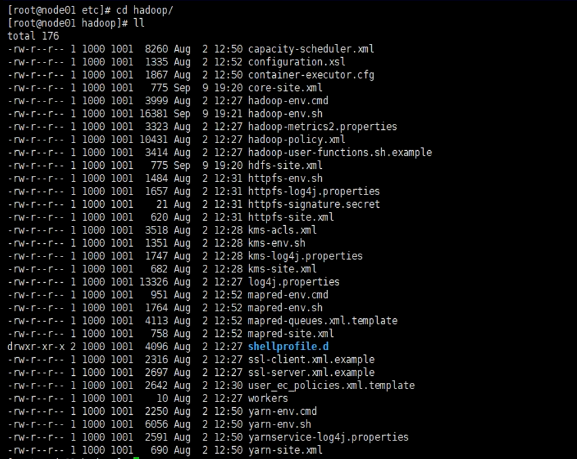Select yarn-site.xml at the bottom
Image resolution: width=577 pixels, height=459 pixels.
tap(285, 450)
